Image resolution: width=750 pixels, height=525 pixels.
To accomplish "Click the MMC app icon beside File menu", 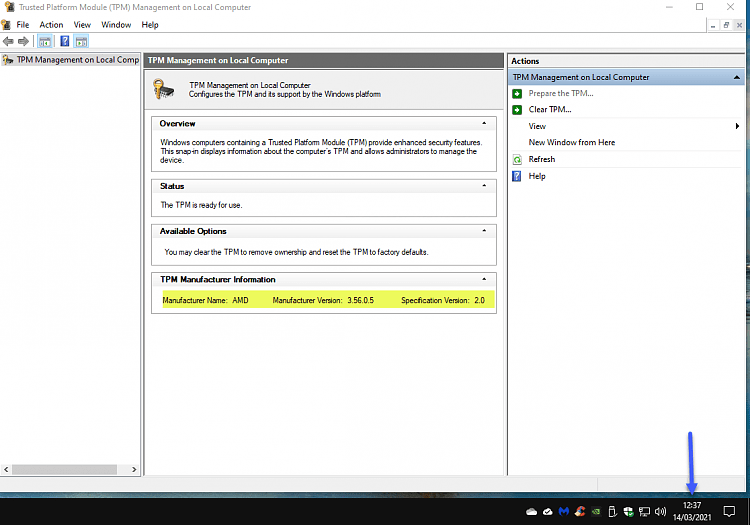I will pyautogui.click(x=6, y=25).
